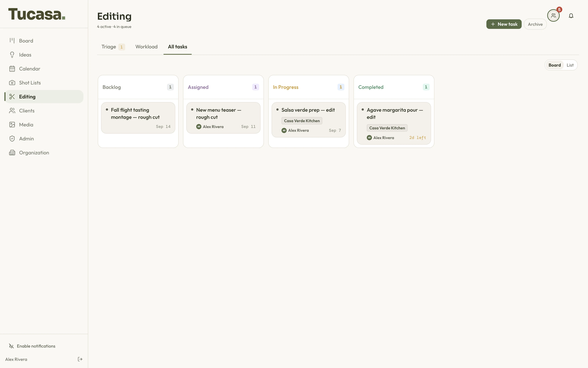This screenshot has height=368, width=588.
Task: Open the notifications bell icon
Action: (x=571, y=16)
